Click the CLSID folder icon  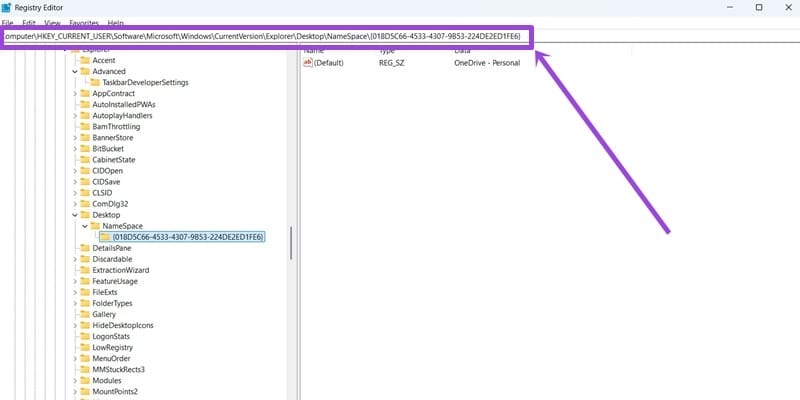point(85,193)
